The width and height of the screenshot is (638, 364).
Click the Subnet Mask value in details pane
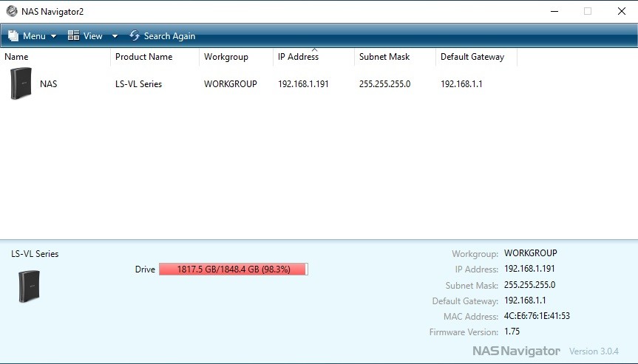pos(530,285)
